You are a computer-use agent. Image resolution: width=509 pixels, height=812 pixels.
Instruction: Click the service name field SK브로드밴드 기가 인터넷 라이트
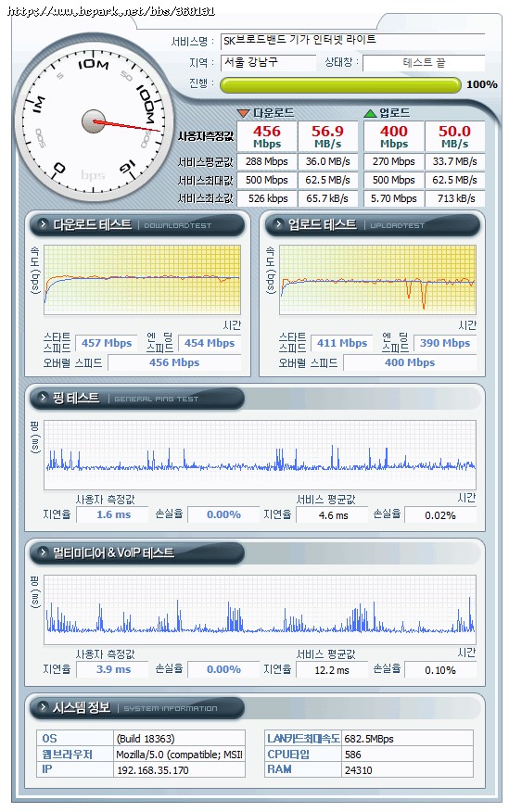click(x=352, y=41)
